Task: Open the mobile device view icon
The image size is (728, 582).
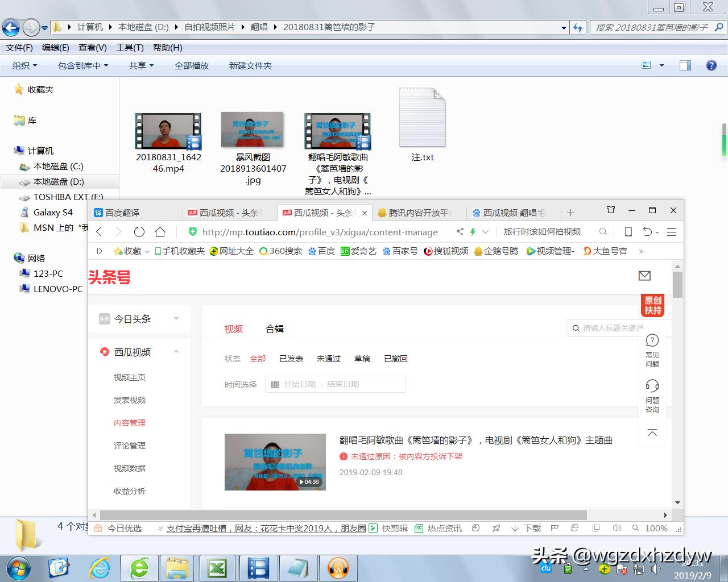Action: [x=628, y=232]
